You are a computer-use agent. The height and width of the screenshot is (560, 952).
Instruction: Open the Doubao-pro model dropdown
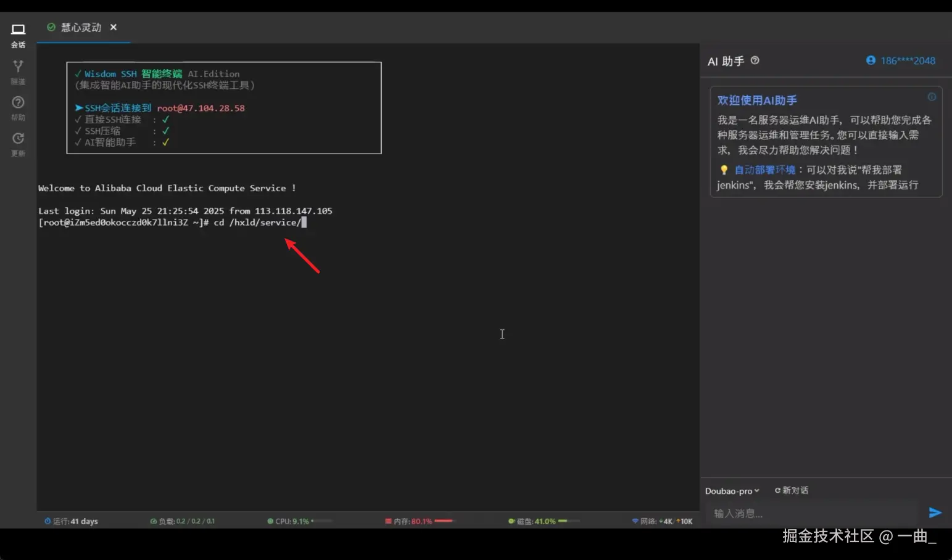coord(732,491)
